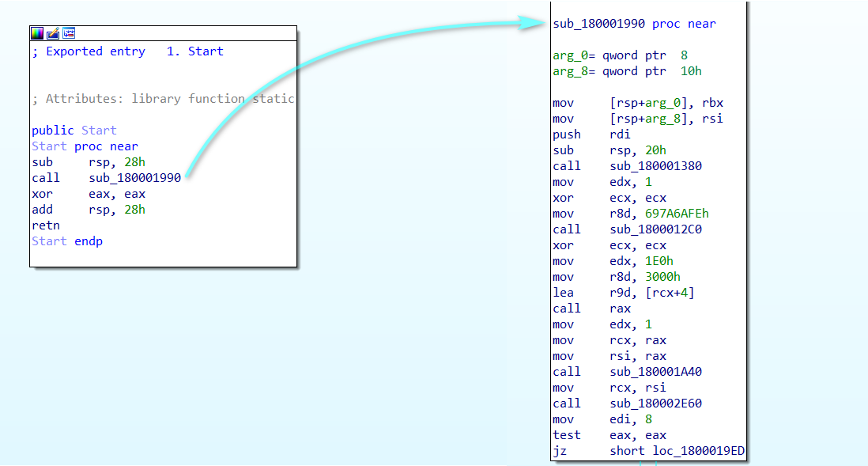Select the 'retn' instruction
Screen dimensions: 868x466
coord(46,225)
